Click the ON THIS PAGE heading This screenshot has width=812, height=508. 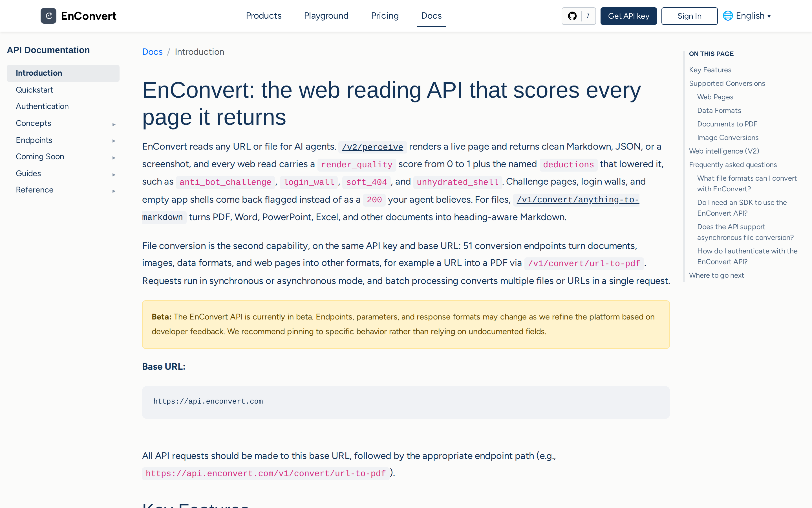point(711,54)
